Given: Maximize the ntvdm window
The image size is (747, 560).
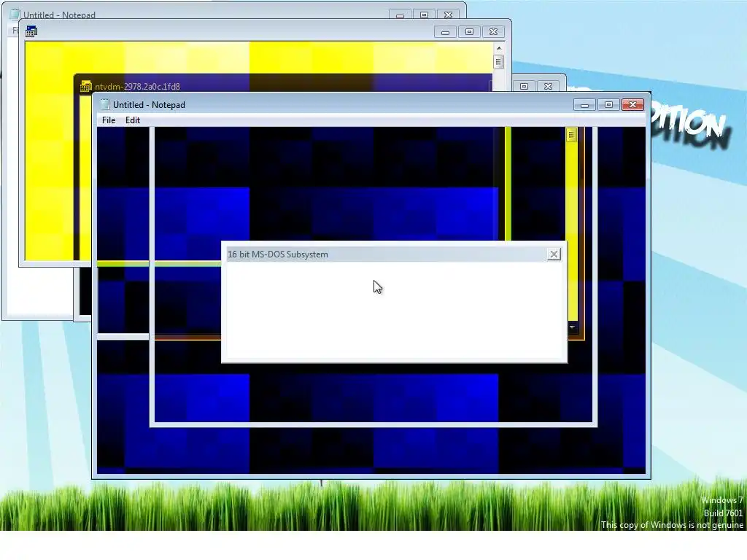Looking at the screenshot, I should point(524,86).
